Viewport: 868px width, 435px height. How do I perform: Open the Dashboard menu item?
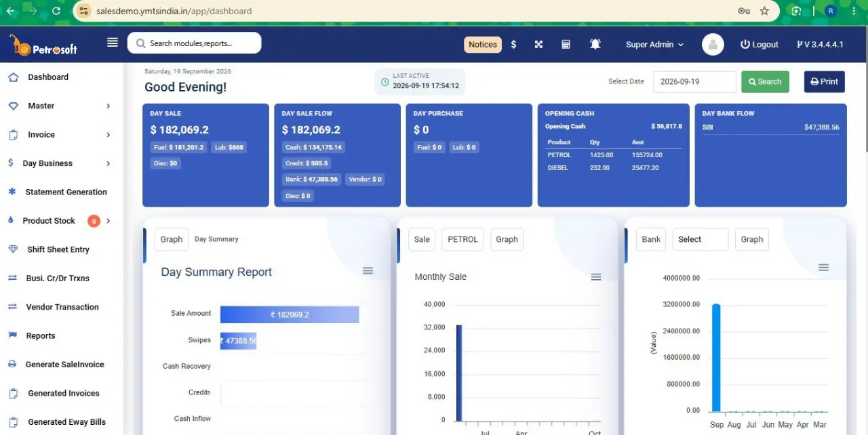[48, 77]
